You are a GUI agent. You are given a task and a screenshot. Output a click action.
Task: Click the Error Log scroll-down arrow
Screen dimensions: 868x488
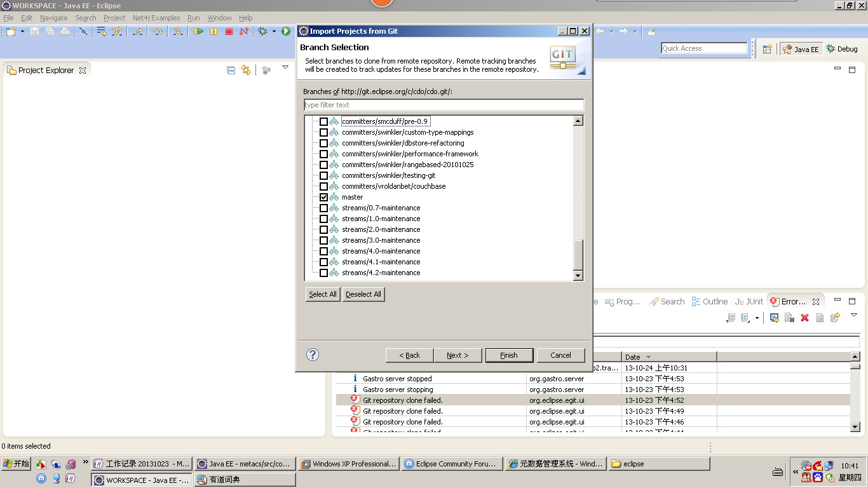[855, 427]
